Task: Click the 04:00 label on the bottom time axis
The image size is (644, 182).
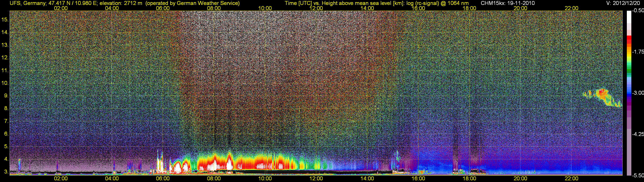Action: click(x=112, y=179)
